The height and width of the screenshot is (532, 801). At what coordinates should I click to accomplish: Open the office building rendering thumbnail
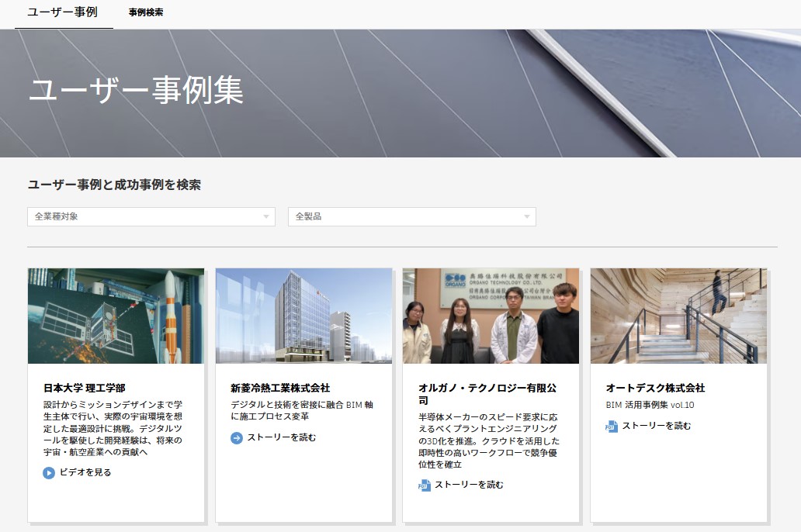tap(304, 316)
